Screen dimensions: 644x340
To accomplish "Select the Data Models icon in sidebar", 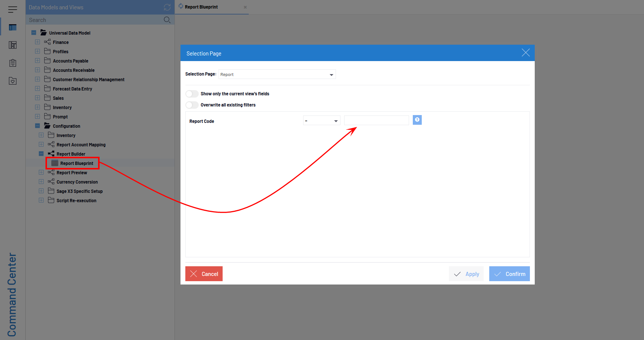I will click(x=13, y=27).
